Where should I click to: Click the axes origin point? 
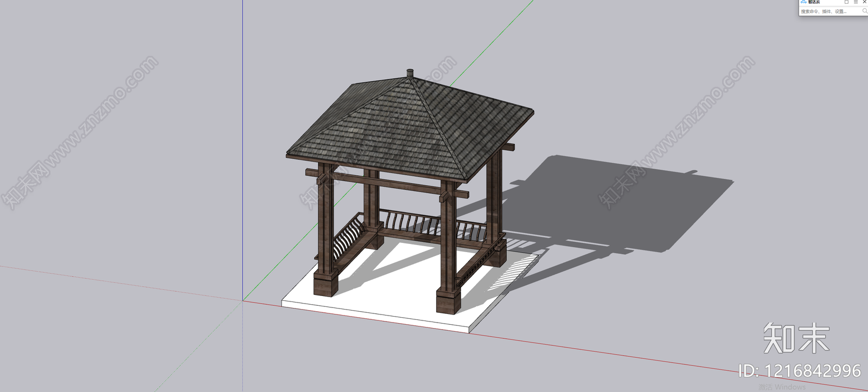tap(242, 300)
